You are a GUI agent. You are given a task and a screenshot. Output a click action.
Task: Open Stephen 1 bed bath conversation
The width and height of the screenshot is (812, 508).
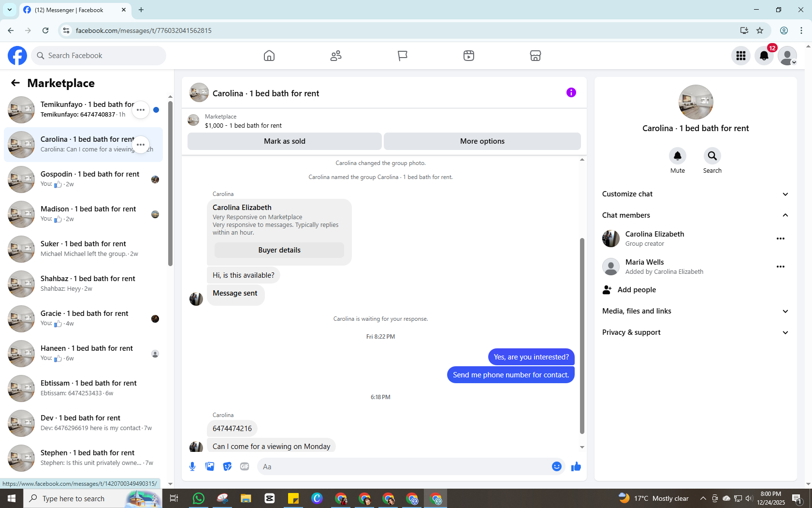click(x=84, y=458)
